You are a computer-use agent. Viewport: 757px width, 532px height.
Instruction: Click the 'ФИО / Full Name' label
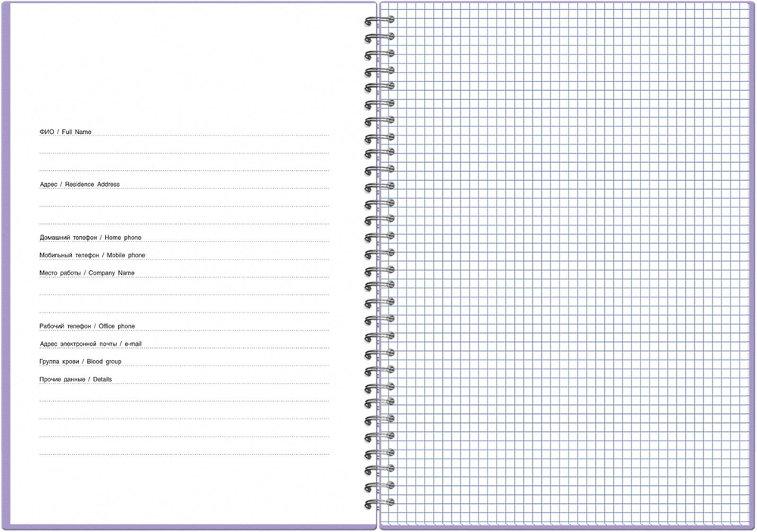(65, 132)
